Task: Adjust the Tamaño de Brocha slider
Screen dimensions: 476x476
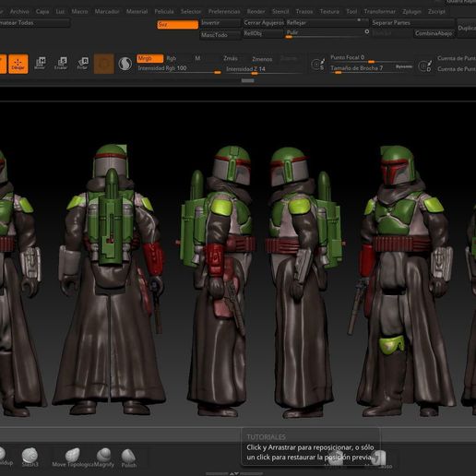Action: tap(362, 68)
